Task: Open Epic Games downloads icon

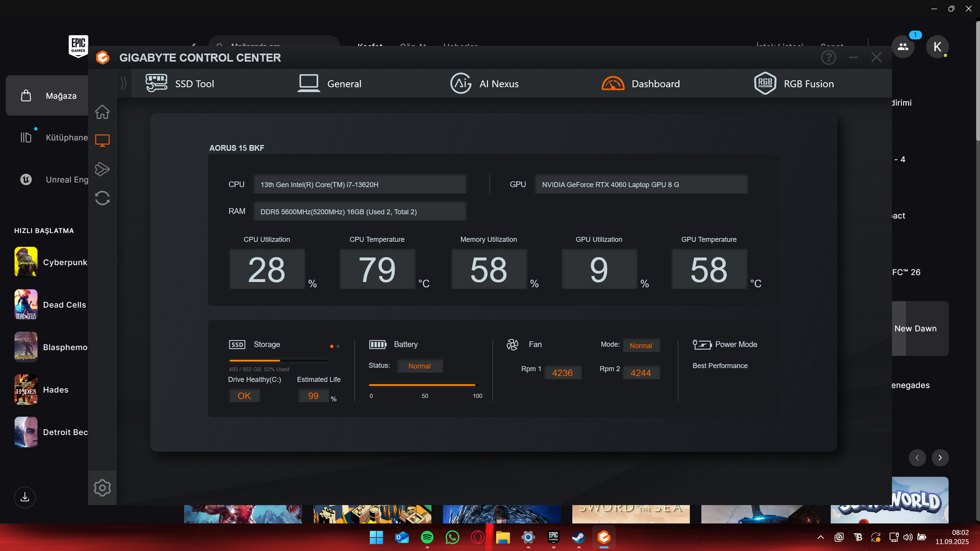Action: [24, 497]
